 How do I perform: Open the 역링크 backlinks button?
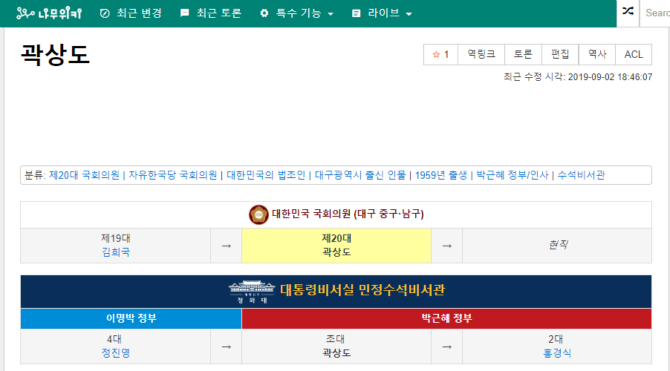[481, 55]
